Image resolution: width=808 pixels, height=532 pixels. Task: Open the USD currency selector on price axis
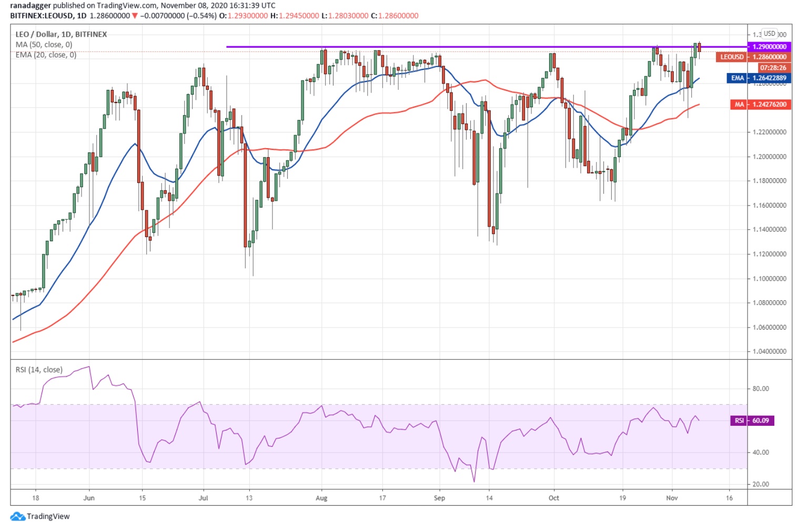tap(769, 34)
